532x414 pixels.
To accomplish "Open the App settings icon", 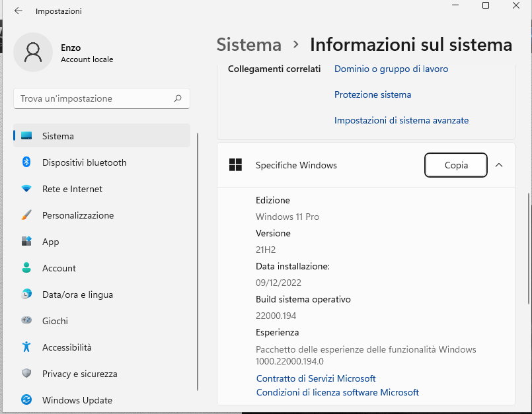I will [x=26, y=241].
